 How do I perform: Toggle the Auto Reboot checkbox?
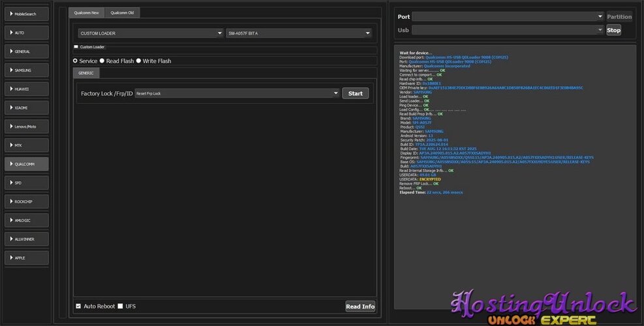point(78,306)
